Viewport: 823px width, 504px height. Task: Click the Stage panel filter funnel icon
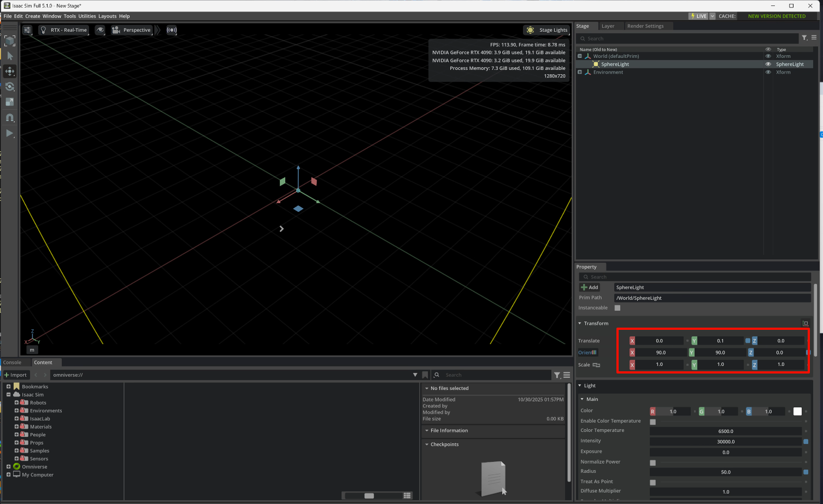coord(804,38)
